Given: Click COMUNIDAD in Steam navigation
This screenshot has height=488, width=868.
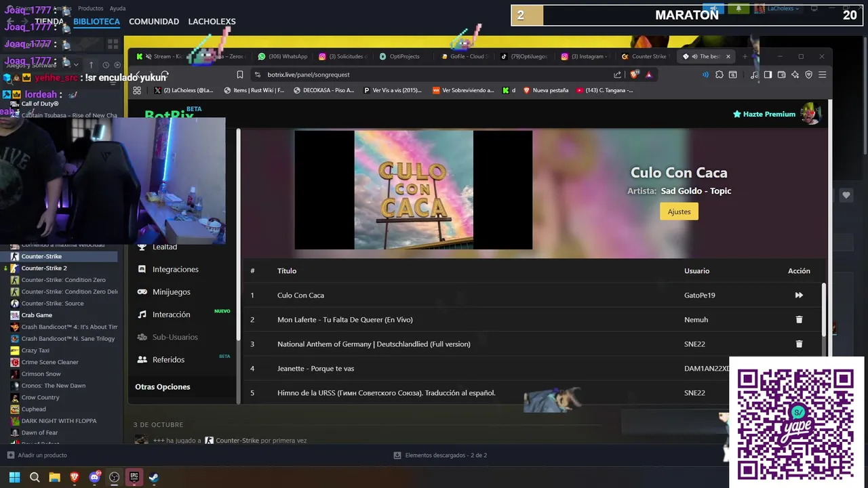Looking at the screenshot, I should pos(154,22).
